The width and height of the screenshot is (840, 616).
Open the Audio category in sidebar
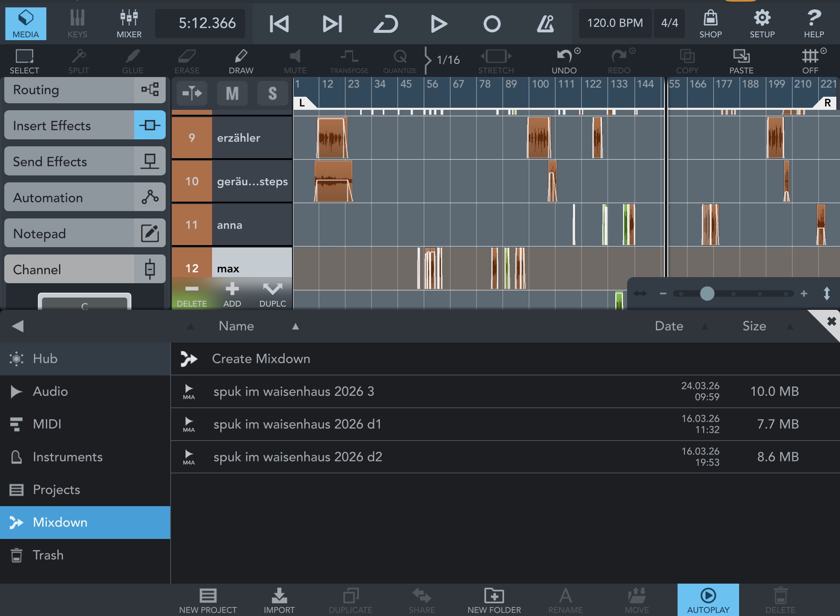click(x=50, y=391)
